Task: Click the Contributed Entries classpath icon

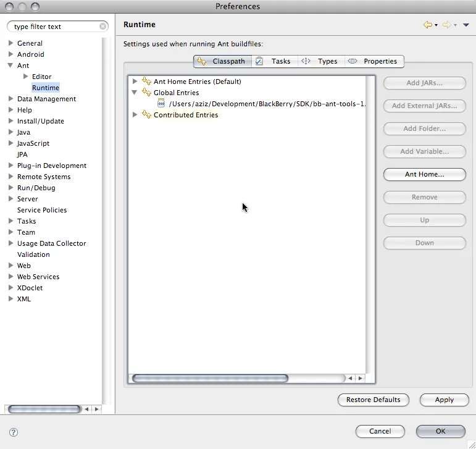Action: [x=146, y=114]
